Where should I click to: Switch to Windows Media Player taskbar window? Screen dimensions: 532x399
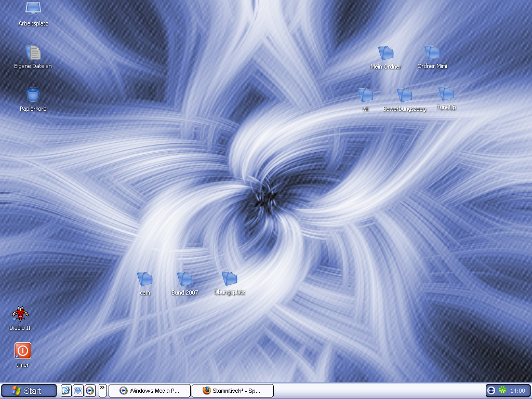(x=149, y=391)
